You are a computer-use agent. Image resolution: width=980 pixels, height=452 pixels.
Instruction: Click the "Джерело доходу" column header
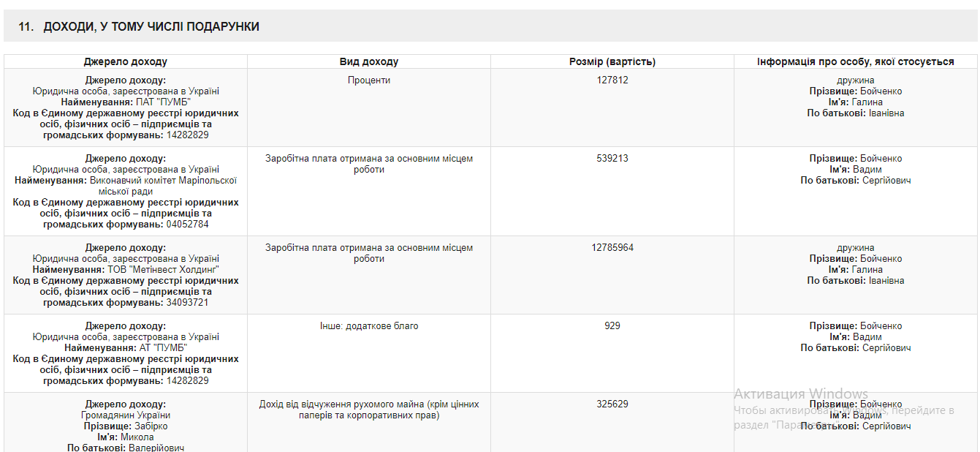pos(125,62)
